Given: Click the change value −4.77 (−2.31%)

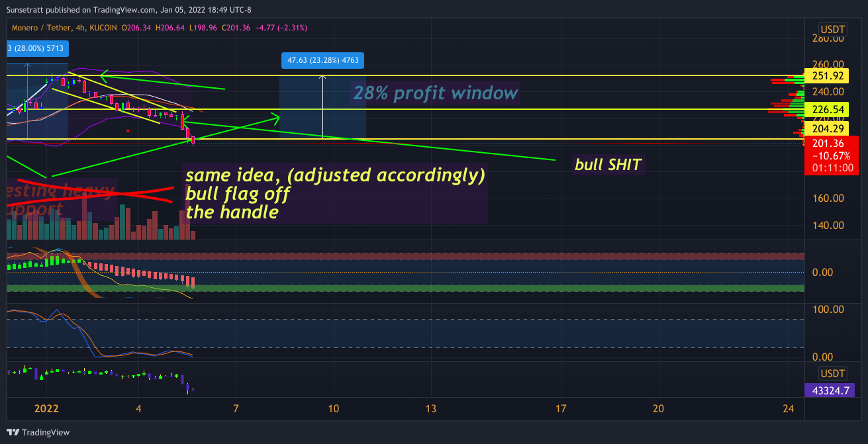Looking at the screenshot, I should coord(281,28).
